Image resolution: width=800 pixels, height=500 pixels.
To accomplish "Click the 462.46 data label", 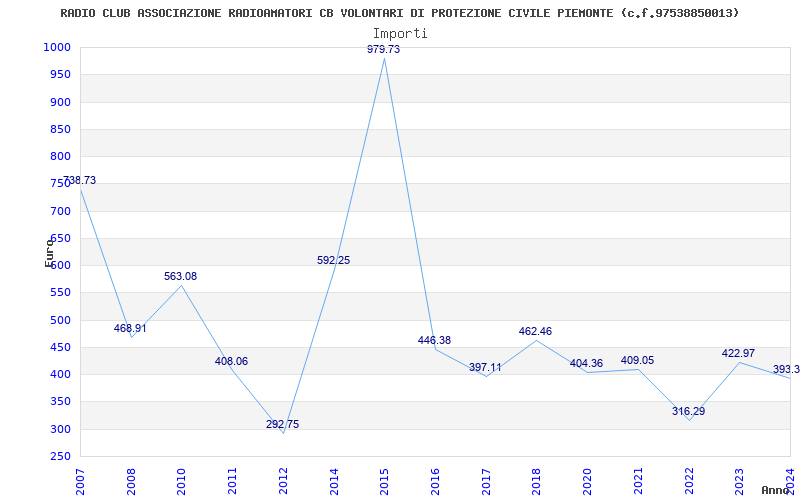I will pyautogui.click(x=535, y=332).
